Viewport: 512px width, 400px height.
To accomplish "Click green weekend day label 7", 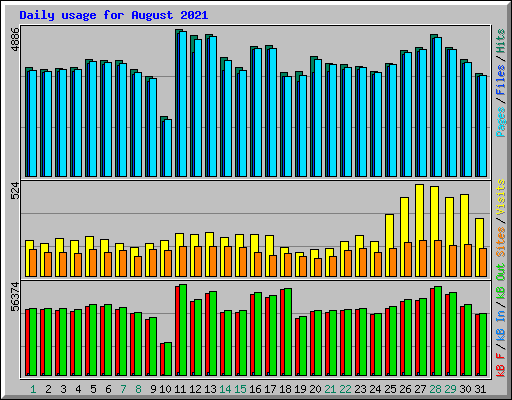I will pyautogui.click(x=123, y=389).
